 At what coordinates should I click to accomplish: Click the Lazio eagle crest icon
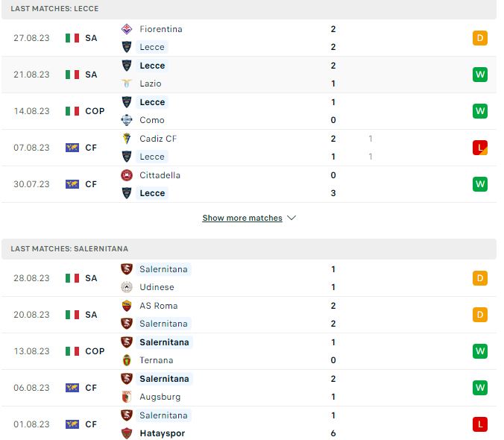pyautogui.click(x=127, y=84)
